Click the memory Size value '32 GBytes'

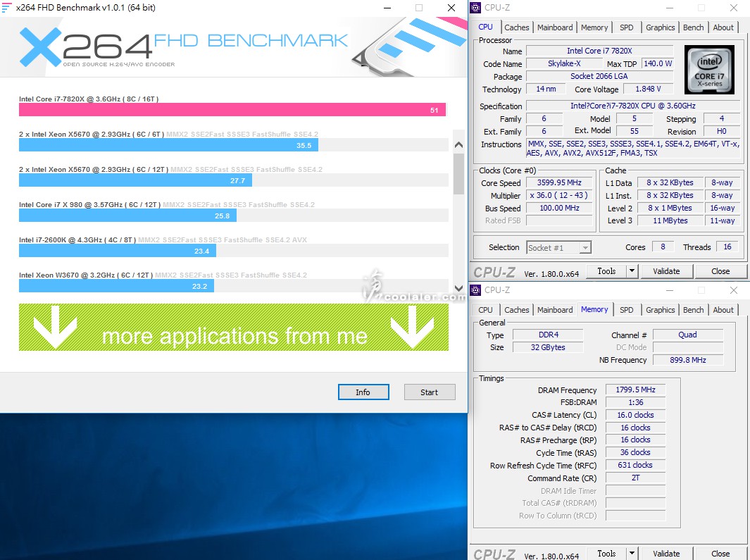click(548, 347)
